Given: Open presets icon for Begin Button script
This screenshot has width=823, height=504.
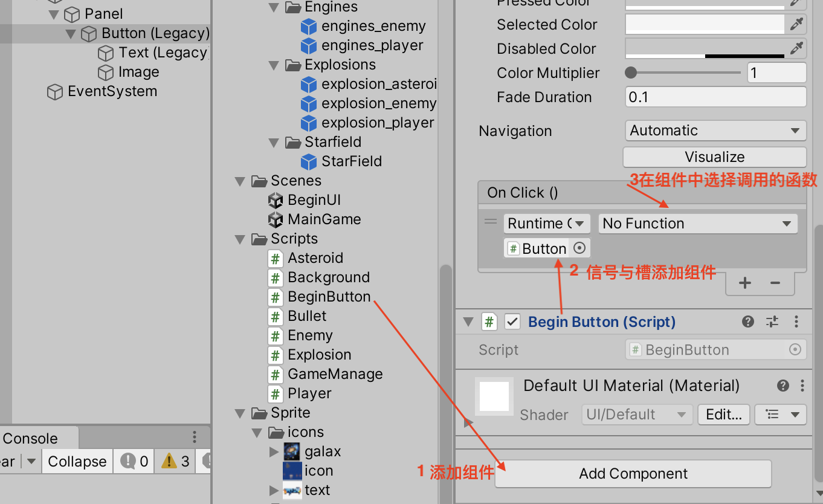Looking at the screenshot, I should [772, 321].
